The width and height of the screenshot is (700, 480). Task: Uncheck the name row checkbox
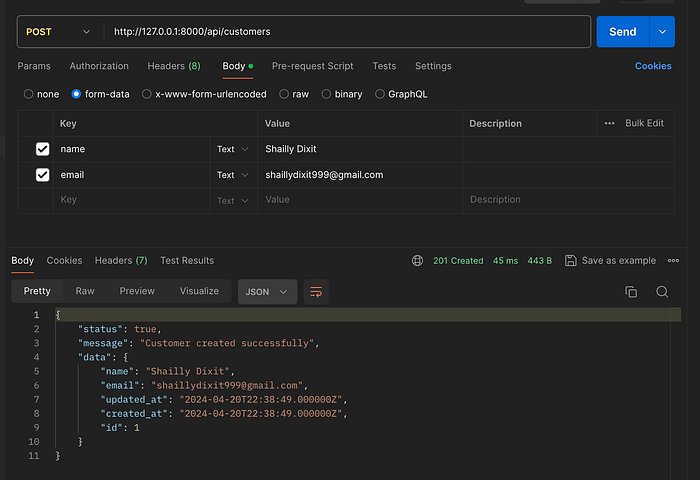[42, 149]
